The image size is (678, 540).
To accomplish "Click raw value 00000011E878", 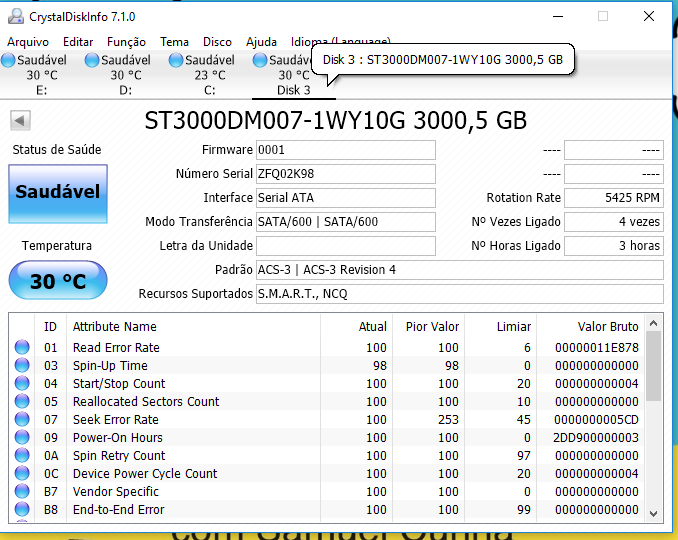I will point(596,348).
